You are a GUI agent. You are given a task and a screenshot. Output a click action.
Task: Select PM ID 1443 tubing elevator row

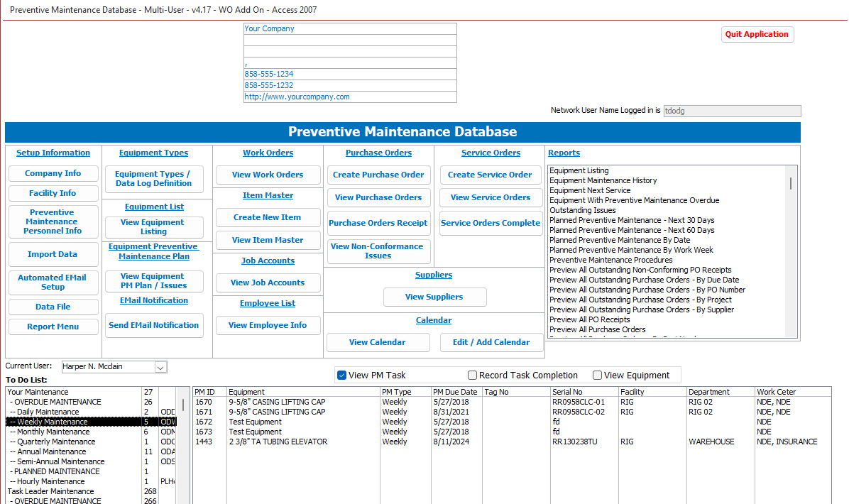[x=278, y=442]
